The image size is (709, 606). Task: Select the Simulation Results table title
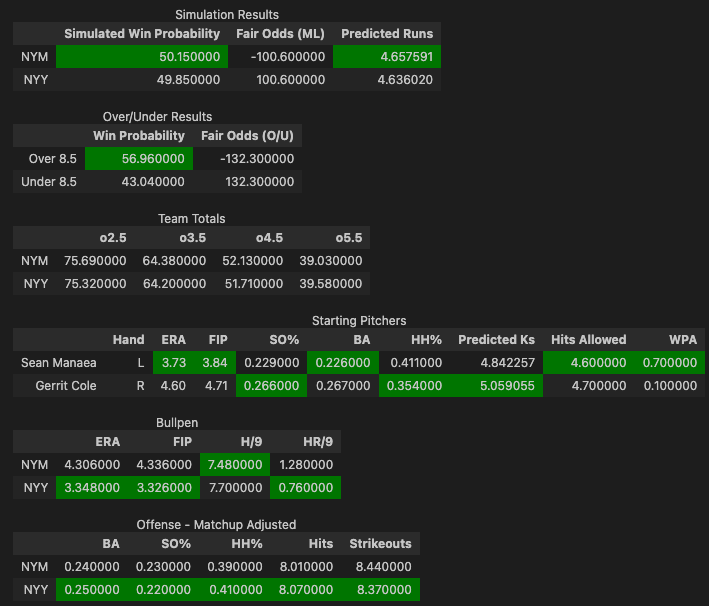pyautogui.click(x=227, y=14)
